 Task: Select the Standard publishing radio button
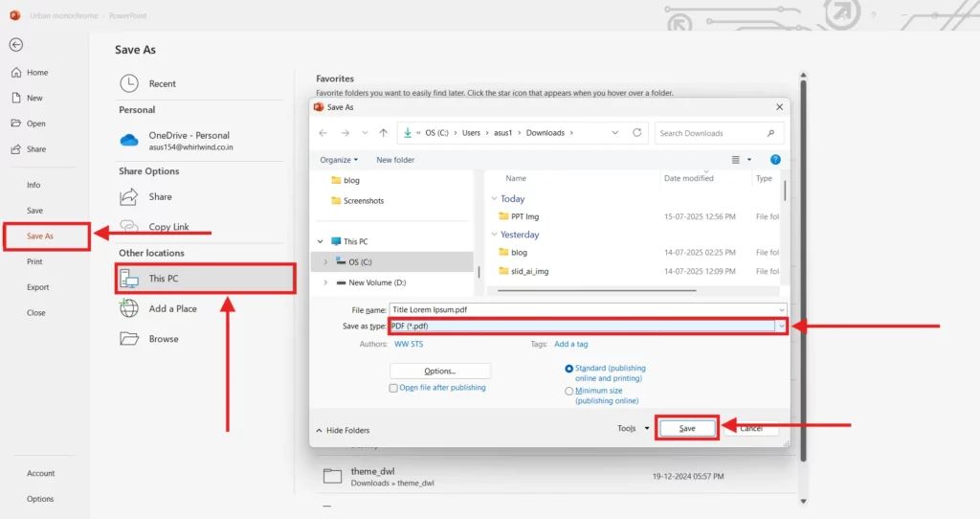pos(569,368)
